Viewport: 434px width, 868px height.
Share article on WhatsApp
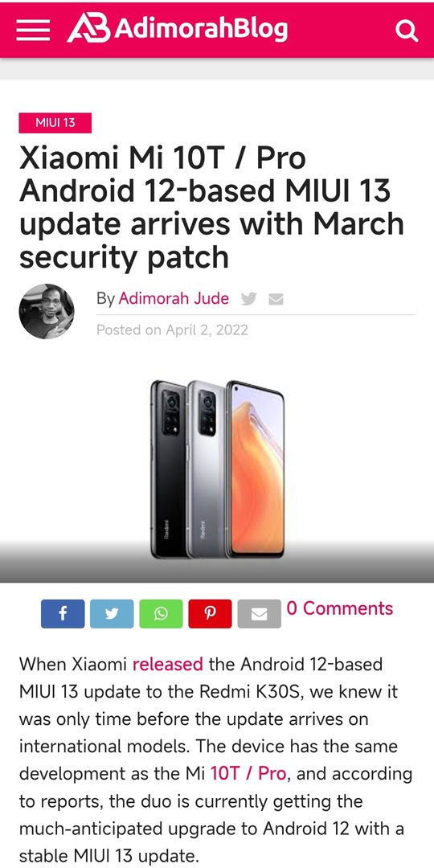click(x=161, y=613)
